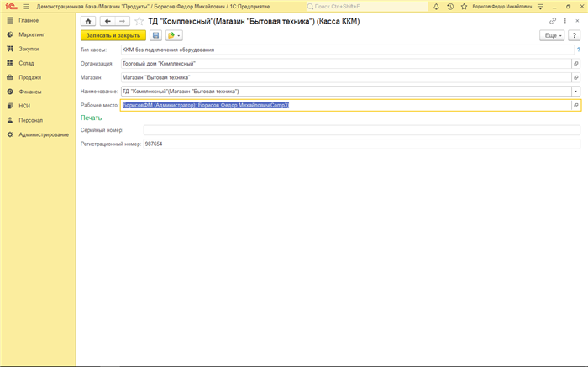Open the history clock icon
Viewport: 588px width, 367px height.
point(450,7)
